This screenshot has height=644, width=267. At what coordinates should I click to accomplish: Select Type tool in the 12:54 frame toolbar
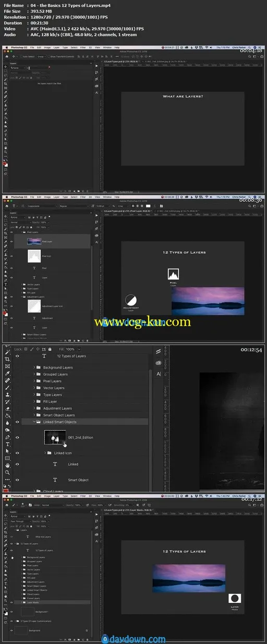7,444
